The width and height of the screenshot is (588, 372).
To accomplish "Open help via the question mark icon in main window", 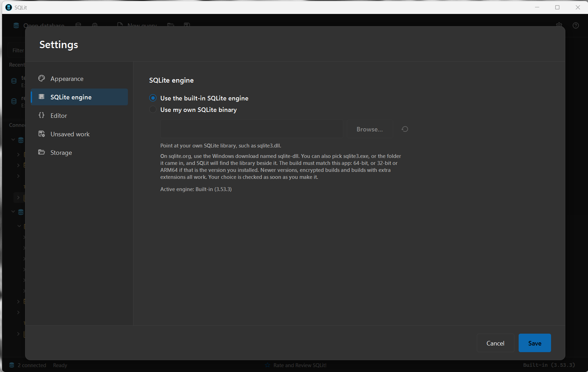I will (576, 25).
